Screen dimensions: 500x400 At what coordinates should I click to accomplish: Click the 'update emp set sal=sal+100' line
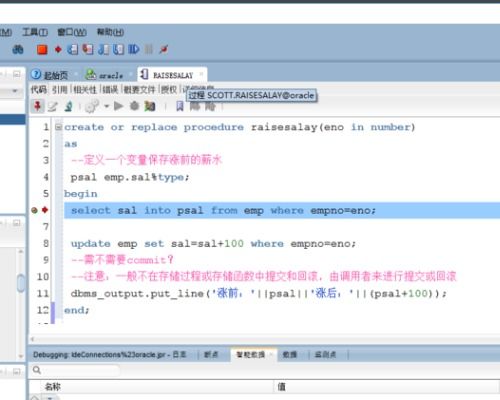[x=213, y=244]
